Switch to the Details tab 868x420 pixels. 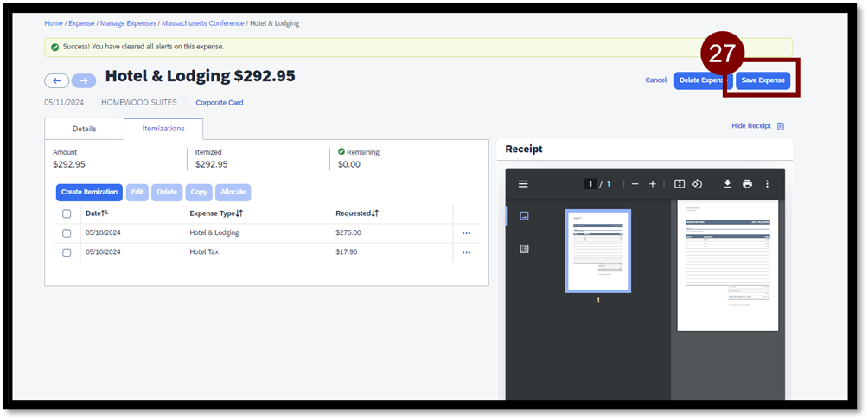pos(84,129)
